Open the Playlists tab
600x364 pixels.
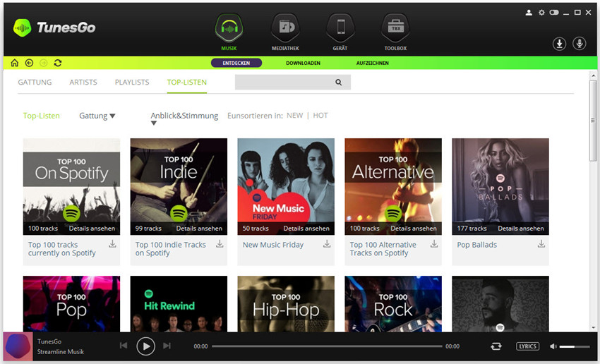[132, 83]
